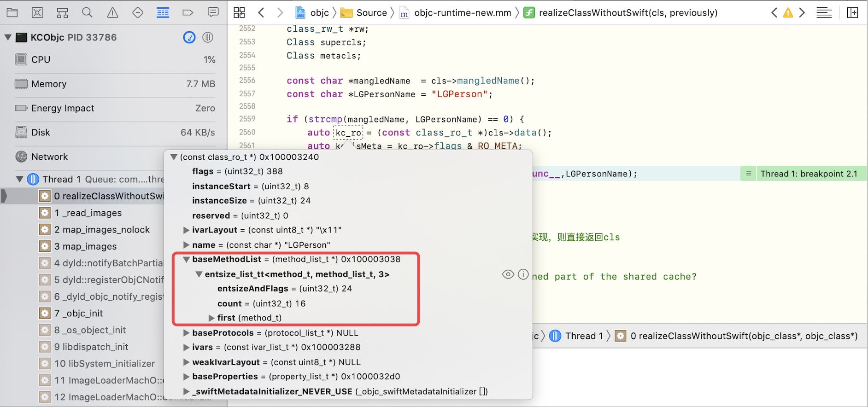Open the related items grid icon
868x407 pixels.
(x=239, y=12)
